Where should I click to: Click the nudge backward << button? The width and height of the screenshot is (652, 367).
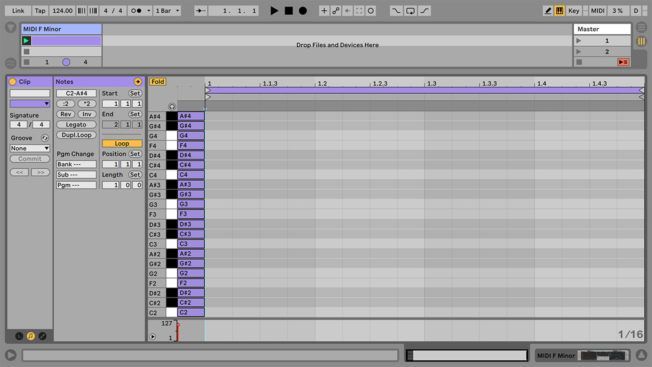pyautogui.click(x=19, y=172)
